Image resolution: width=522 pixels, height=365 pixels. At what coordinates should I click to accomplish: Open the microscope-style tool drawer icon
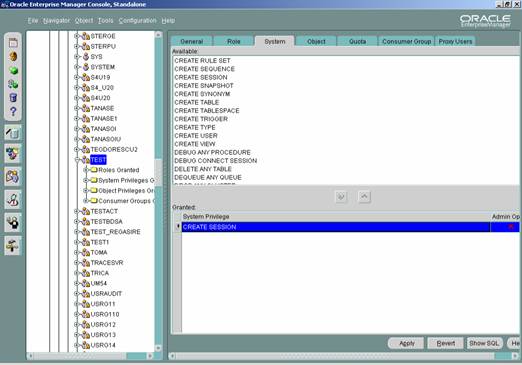click(13, 200)
